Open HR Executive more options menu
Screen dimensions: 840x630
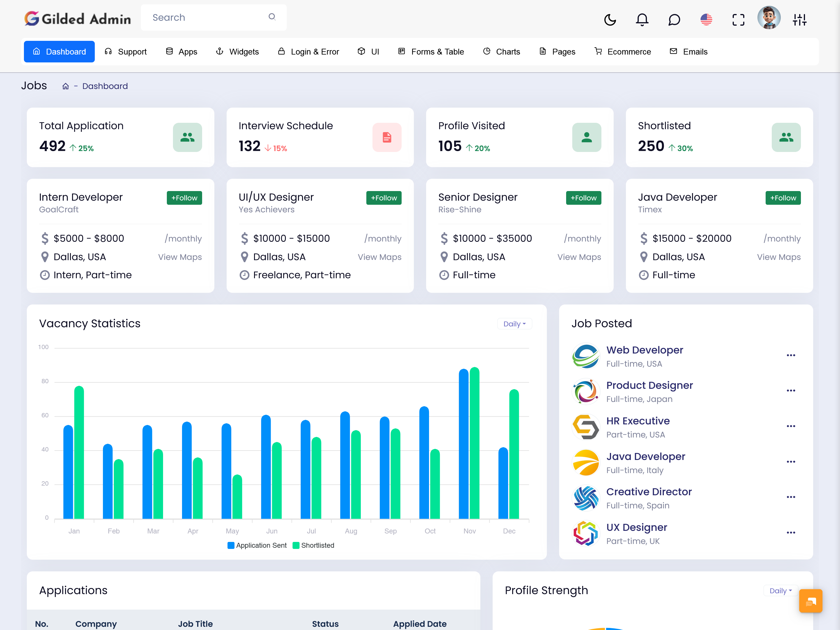[791, 426]
